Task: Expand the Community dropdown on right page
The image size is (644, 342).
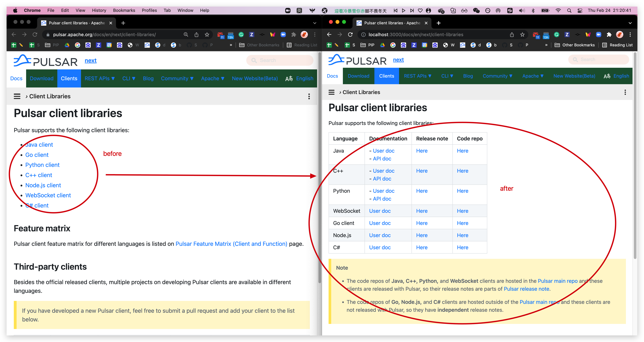Action: coord(497,76)
